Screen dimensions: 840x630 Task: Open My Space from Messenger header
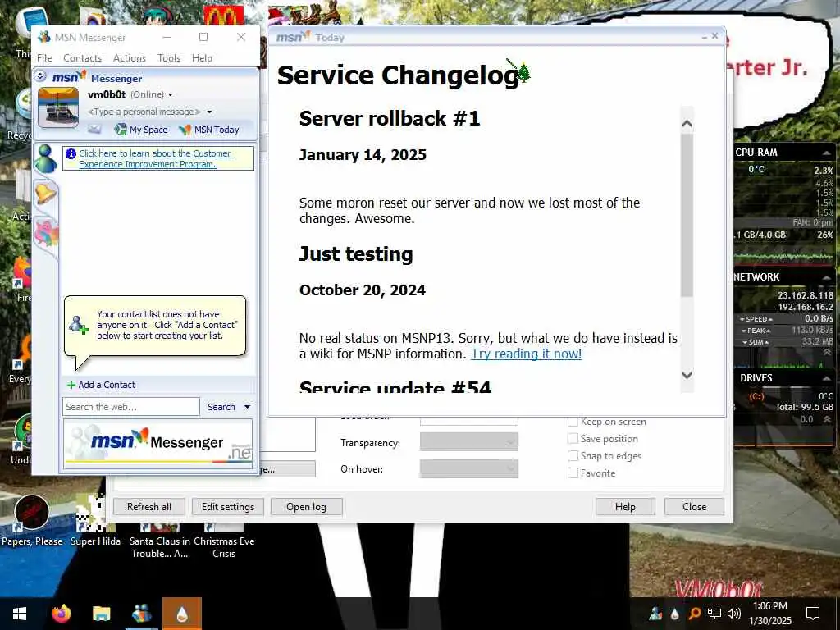coord(141,129)
